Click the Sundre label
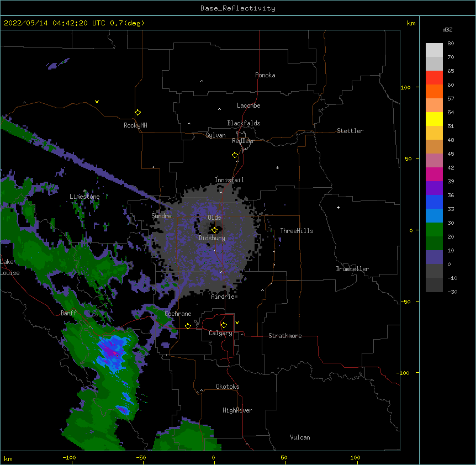 [x=161, y=216]
